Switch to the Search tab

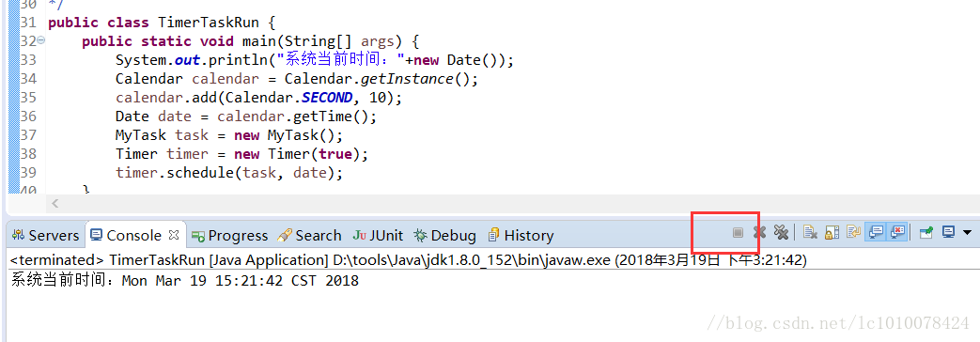(x=309, y=236)
